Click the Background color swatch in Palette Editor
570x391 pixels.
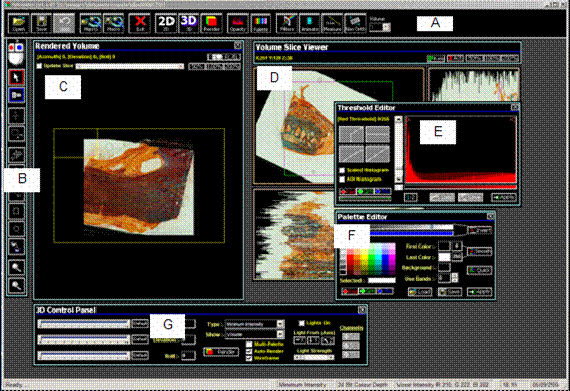click(x=444, y=268)
